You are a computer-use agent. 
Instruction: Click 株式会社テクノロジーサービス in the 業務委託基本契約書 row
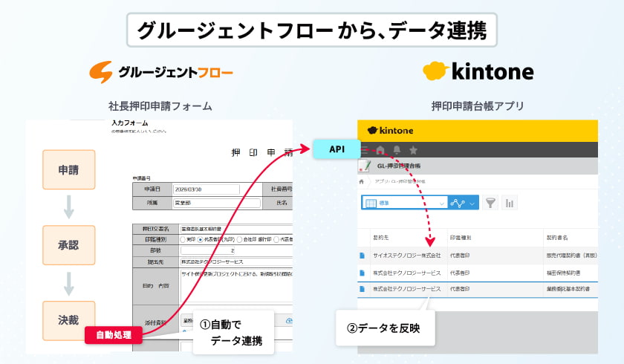(407, 289)
